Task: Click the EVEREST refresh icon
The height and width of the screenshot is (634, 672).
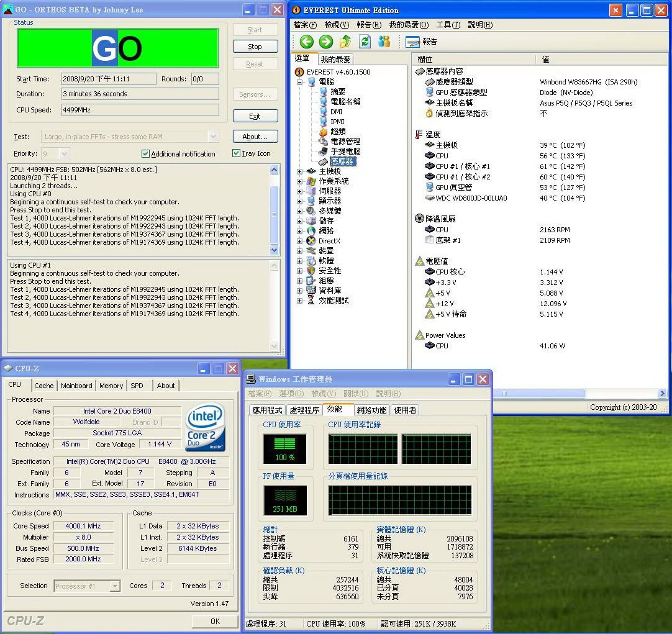Action: coord(365,42)
